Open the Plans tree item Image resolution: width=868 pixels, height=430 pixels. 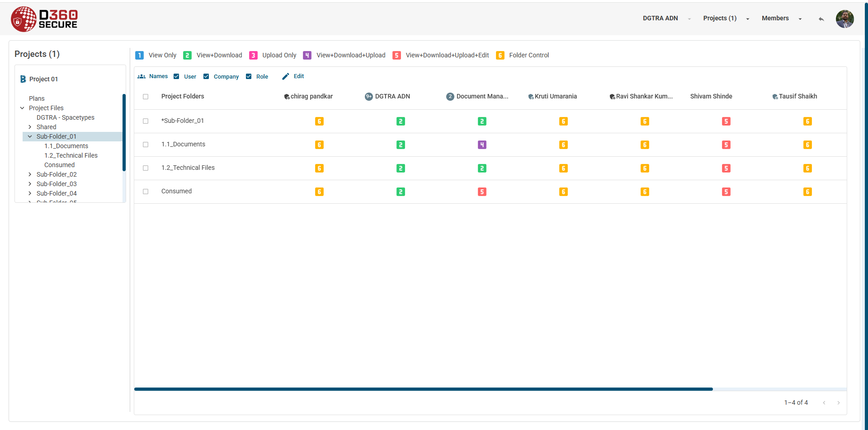37,98
